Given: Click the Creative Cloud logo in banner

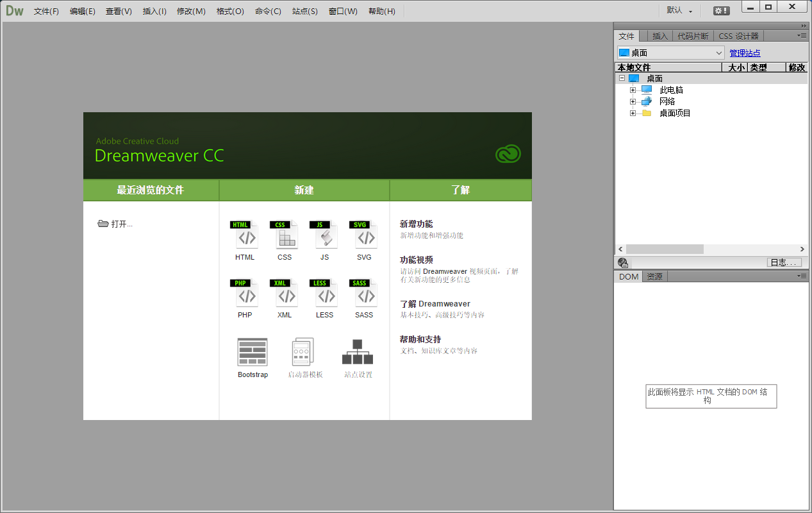Looking at the screenshot, I should [x=508, y=154].
